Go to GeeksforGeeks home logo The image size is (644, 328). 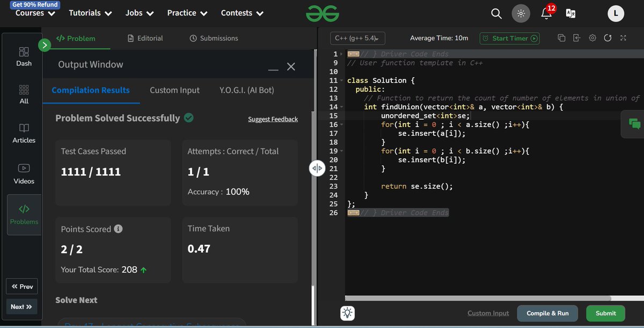[x=323, y=13]
